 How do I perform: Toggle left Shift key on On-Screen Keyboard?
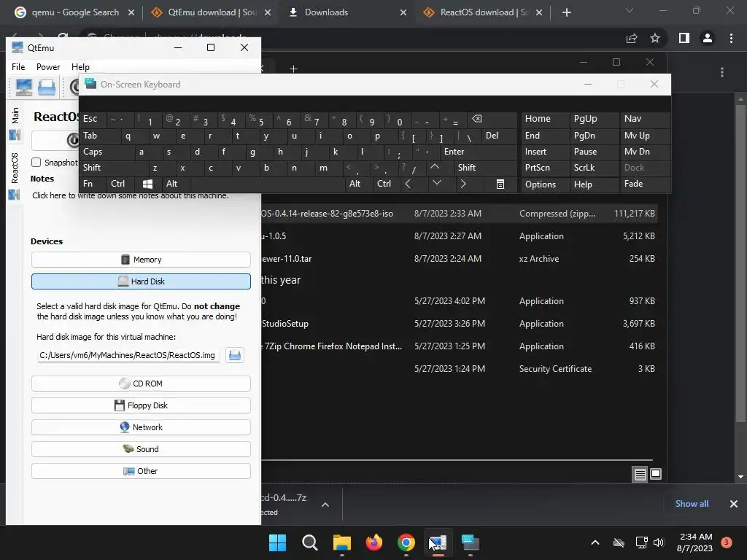tap(113, 168)
